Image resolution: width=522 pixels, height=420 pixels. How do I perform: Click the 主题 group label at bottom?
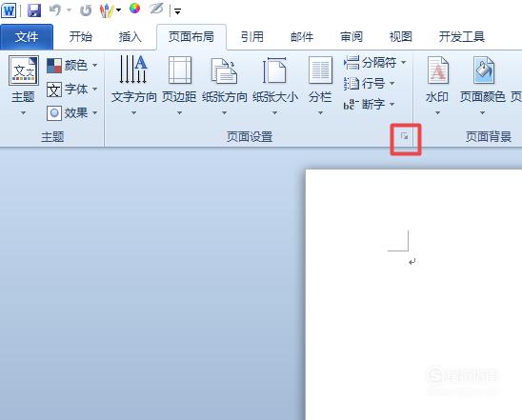(52, 137)
